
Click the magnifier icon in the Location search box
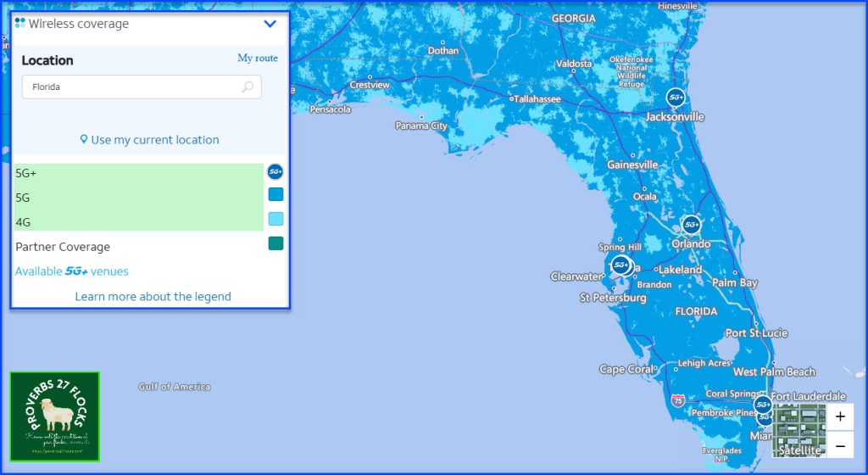click(x=248, y=87)
